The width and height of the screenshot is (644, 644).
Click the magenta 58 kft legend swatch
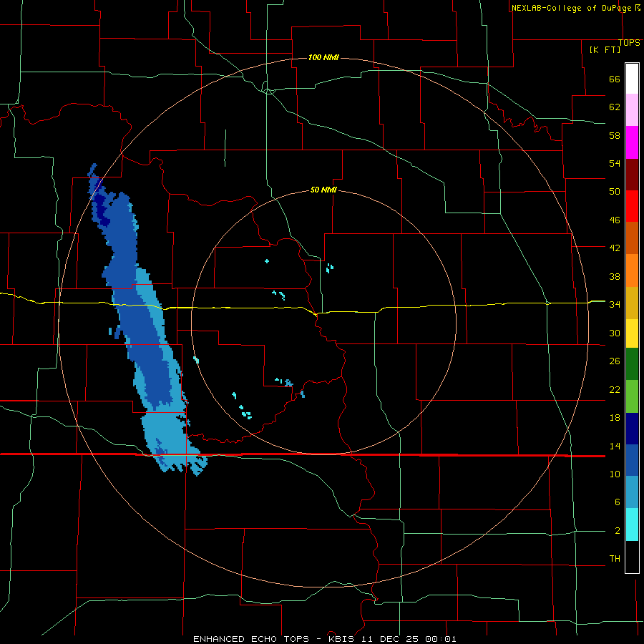coord(632,142)
